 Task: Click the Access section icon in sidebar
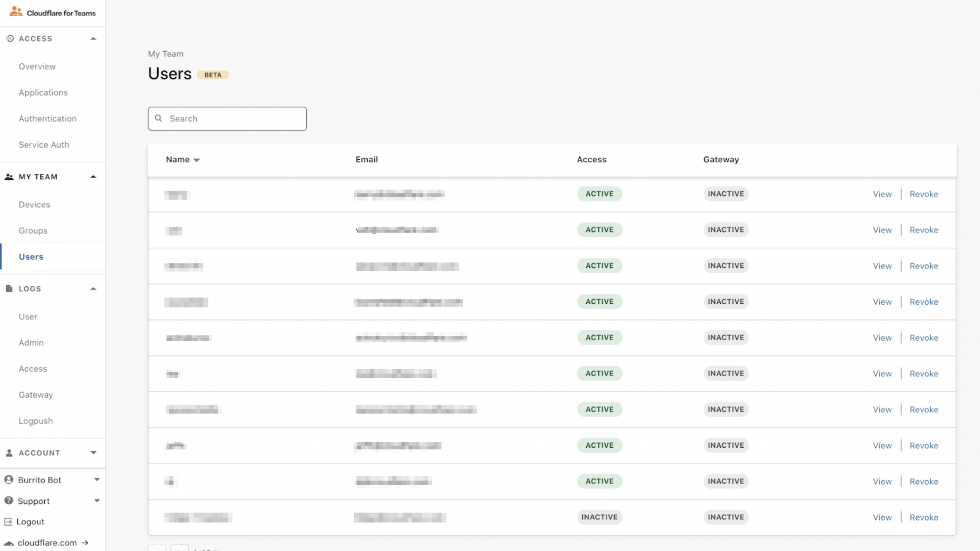click(10, 39)
